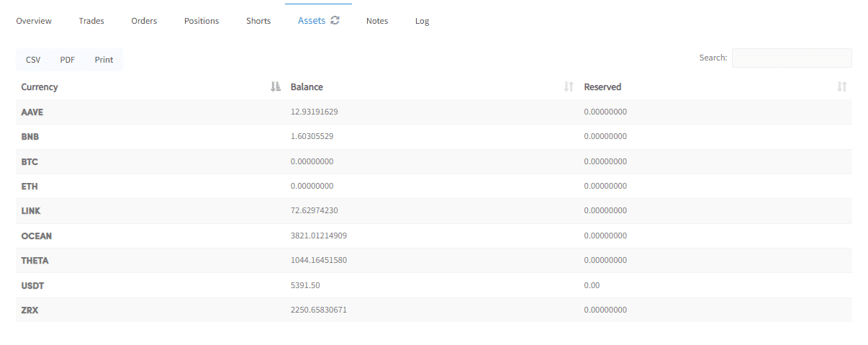This screenshot has width=868, height=345.
Task: Focus the Search input field
Action: click(x=792, y=58)
